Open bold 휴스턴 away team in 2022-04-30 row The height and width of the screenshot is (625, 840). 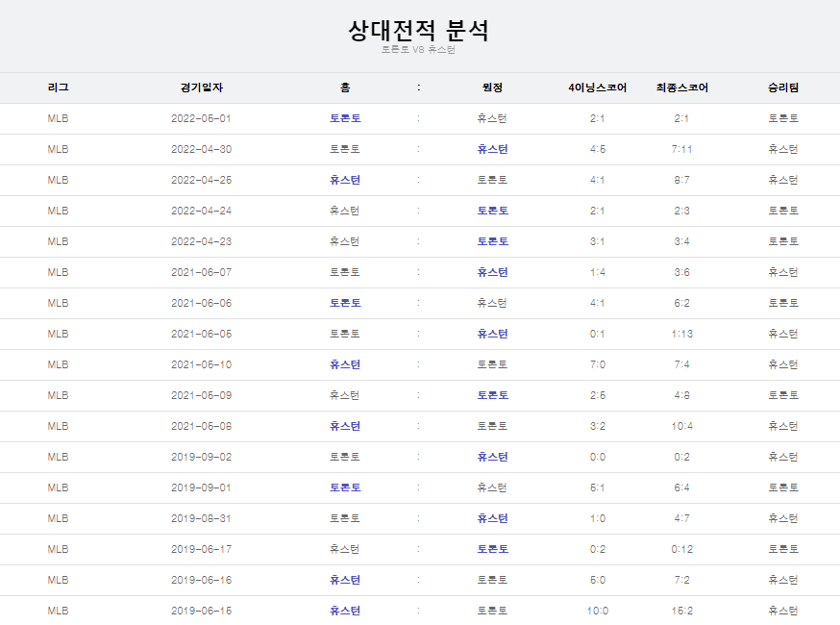[x=492, y=150]
